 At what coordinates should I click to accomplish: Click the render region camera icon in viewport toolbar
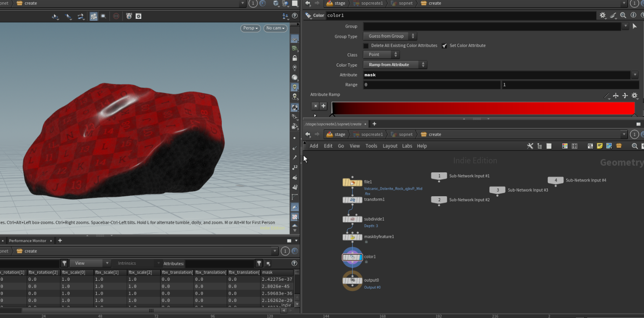pos(129,16)
